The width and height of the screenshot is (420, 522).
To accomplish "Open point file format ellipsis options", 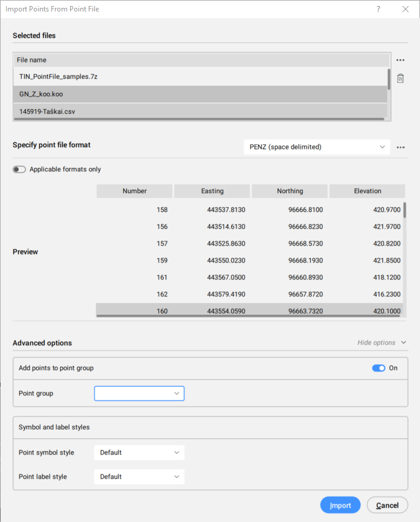I will 400,147.
